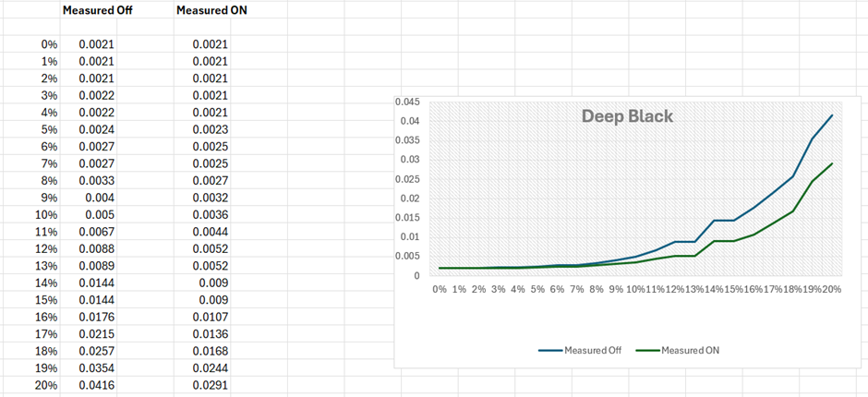
Task: Select the cell containing 0.0176
Action: [x=96, y=317]
